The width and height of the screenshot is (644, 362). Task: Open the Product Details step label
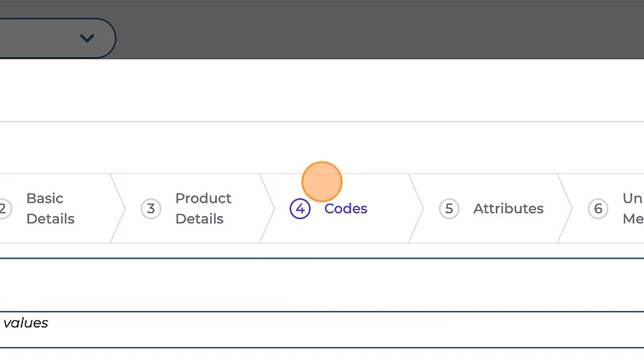pyautogui.click(x=203, y=209)
